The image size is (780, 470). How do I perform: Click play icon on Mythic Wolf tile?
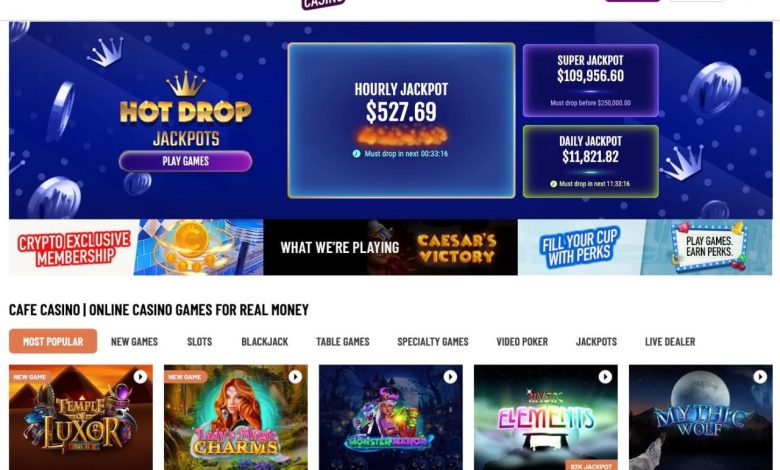pyautogui.click(x=760, y=377)
